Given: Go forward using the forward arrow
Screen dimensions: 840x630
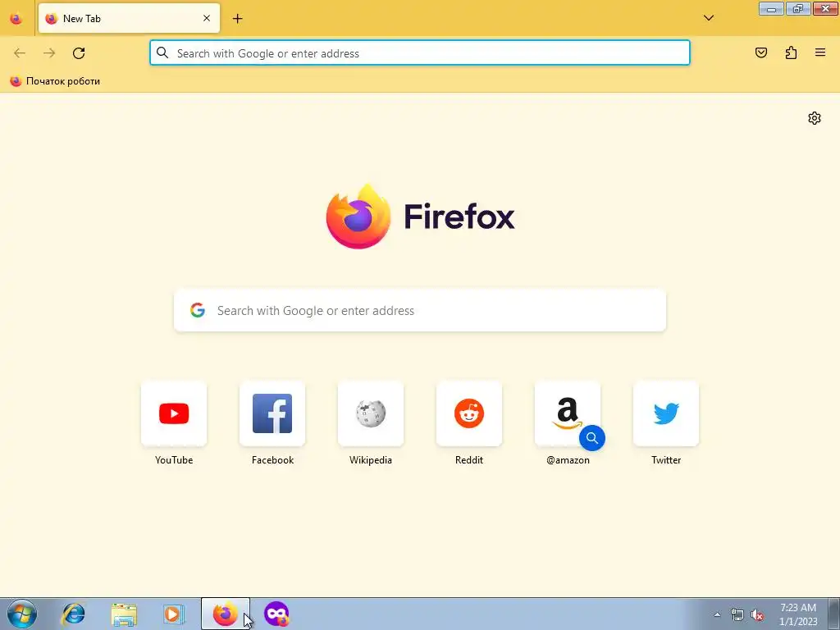Looking at the screenshot, I should point(49,52).
